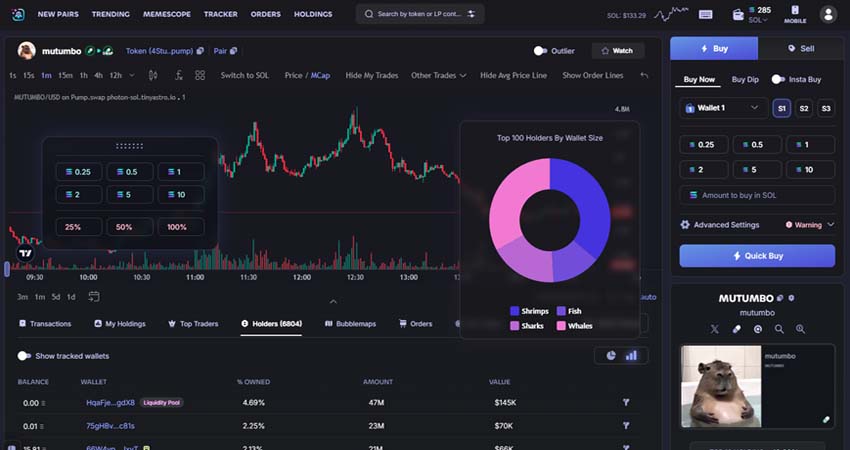Copy the token address next to Token (4Stu..pump)
The height and width of the screenshot is (450, 850).
[201, 50]
